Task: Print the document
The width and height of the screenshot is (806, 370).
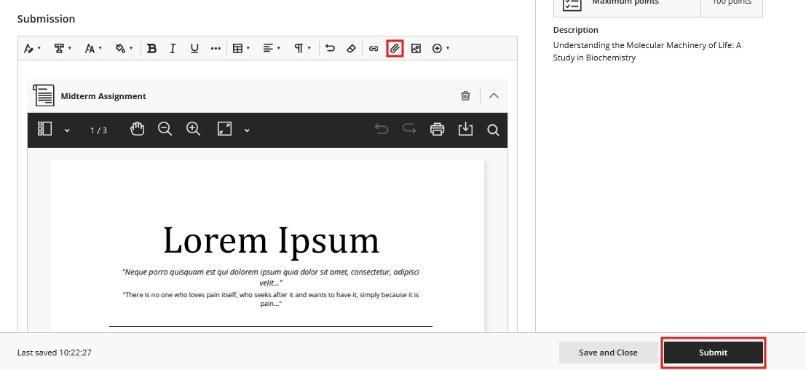Action: (x=437, y=130)
